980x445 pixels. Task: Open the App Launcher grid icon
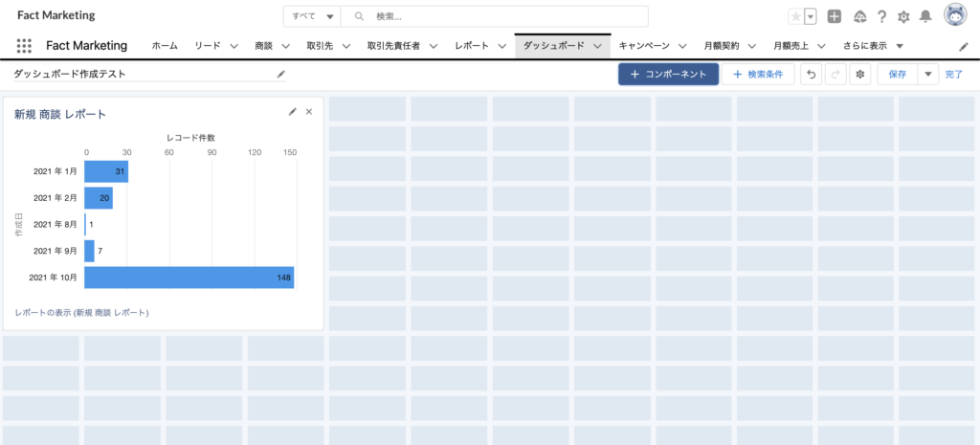tap(24, 46)
